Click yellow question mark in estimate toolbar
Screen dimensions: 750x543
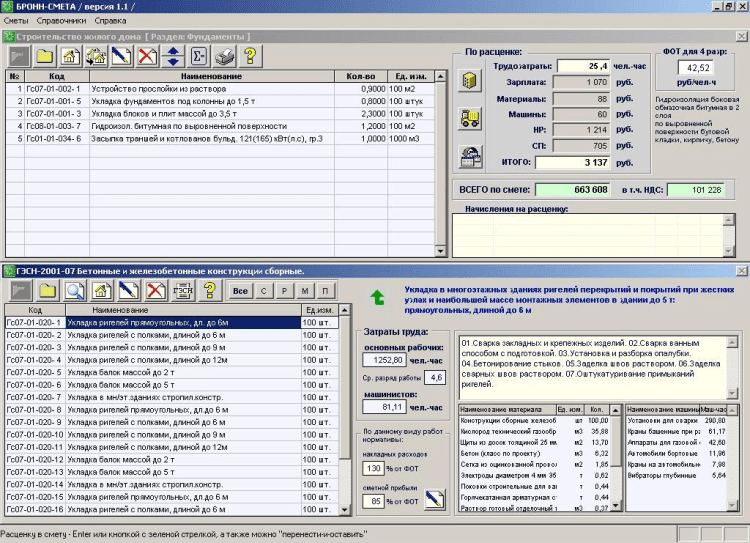(x=250, y=56)
